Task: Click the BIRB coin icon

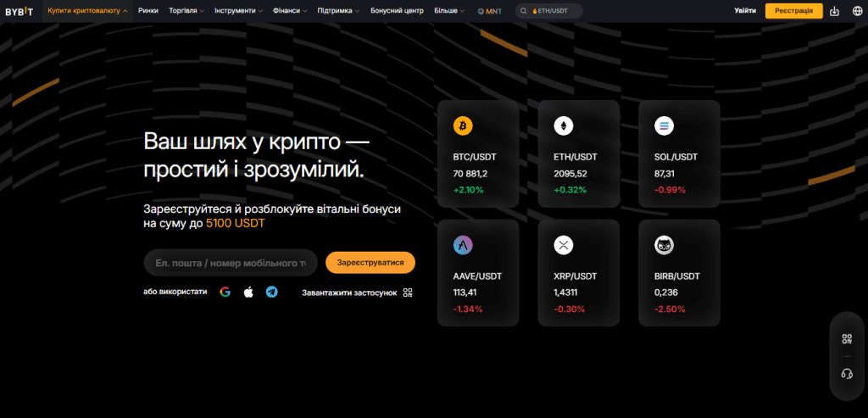Action: (665, 245)
